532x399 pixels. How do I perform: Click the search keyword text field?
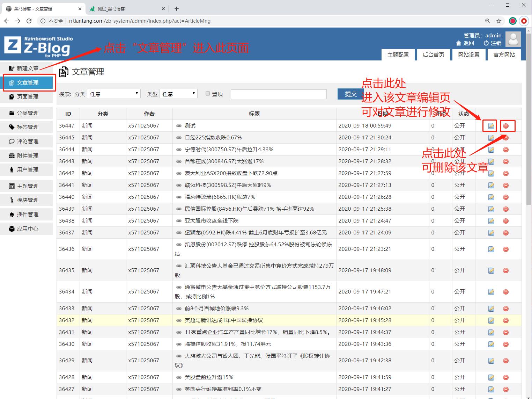[279, 94]
